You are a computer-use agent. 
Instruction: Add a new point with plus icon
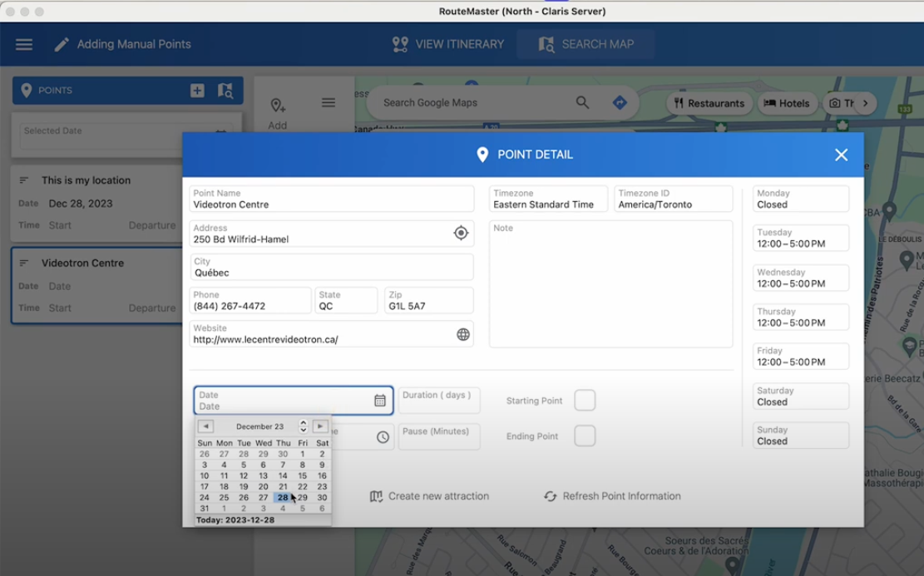tap(197, 90)
